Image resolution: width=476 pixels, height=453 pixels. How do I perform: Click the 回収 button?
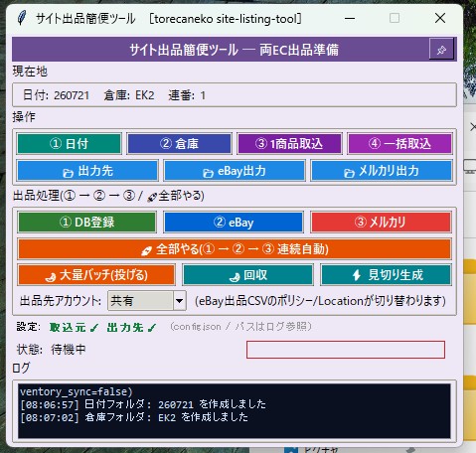247,275
